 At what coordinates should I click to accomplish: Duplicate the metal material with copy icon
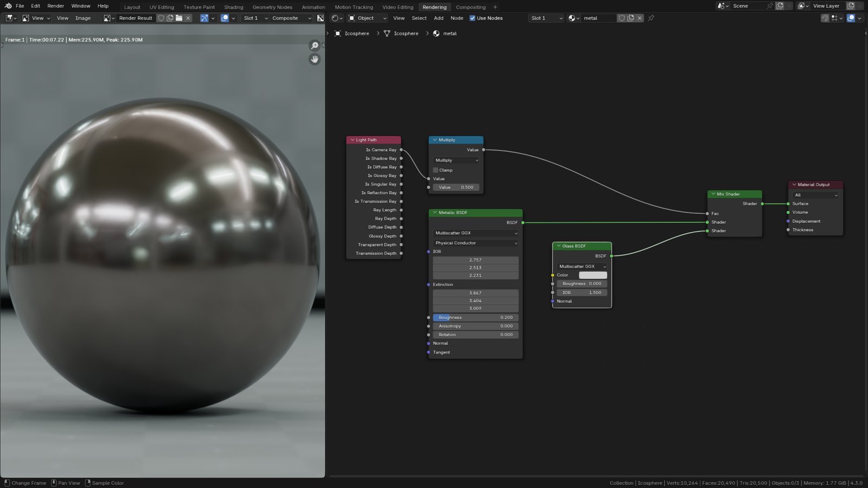tap(630, 18)
